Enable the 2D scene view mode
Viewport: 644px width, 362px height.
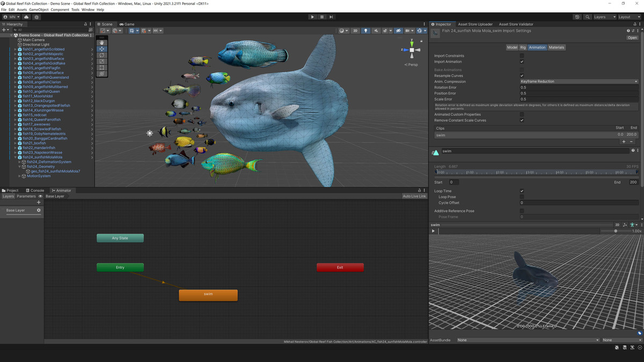[x=355, y=31]
